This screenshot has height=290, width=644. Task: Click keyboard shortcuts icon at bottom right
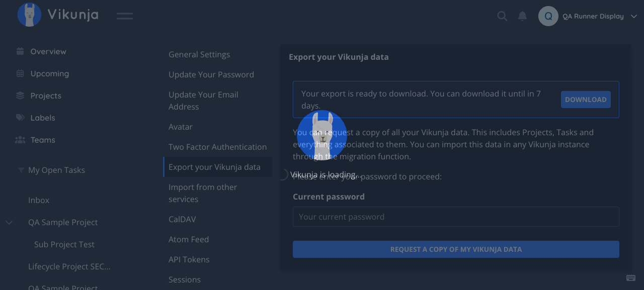[x=631, y=278]
